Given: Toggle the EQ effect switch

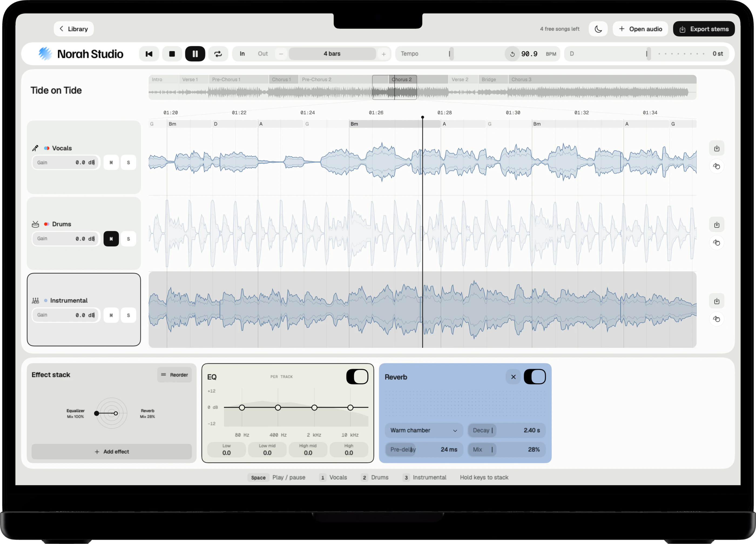Looking at the screenshot, I should 357,377.
